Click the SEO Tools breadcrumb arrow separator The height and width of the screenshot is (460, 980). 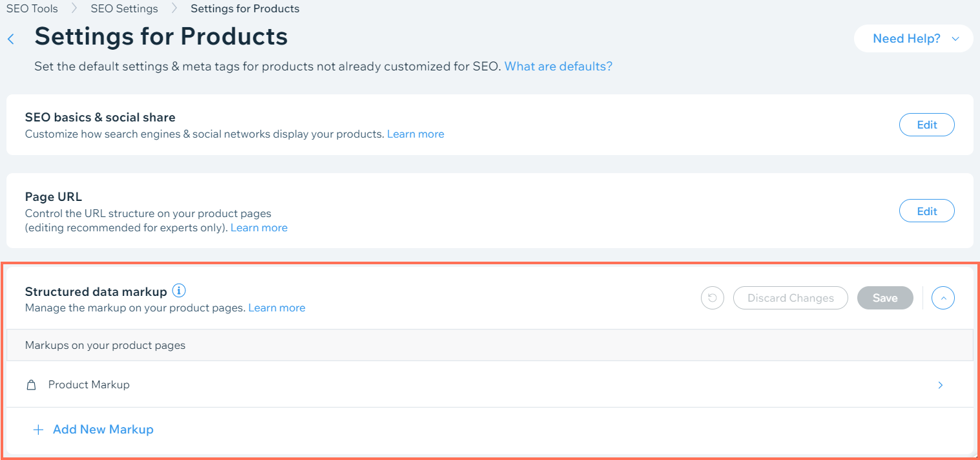pos(74,8)
